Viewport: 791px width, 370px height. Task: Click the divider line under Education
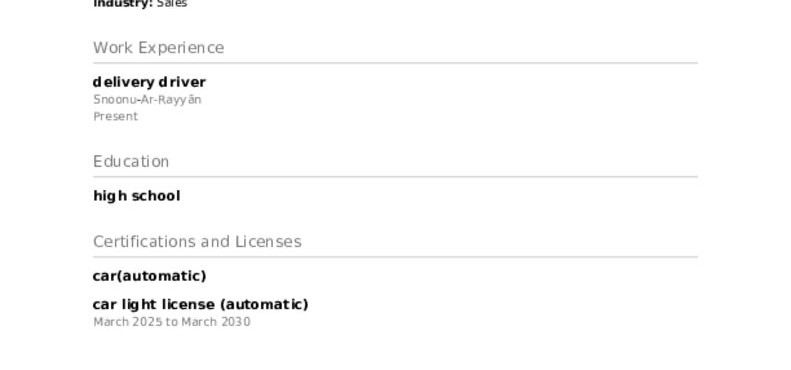396,177
